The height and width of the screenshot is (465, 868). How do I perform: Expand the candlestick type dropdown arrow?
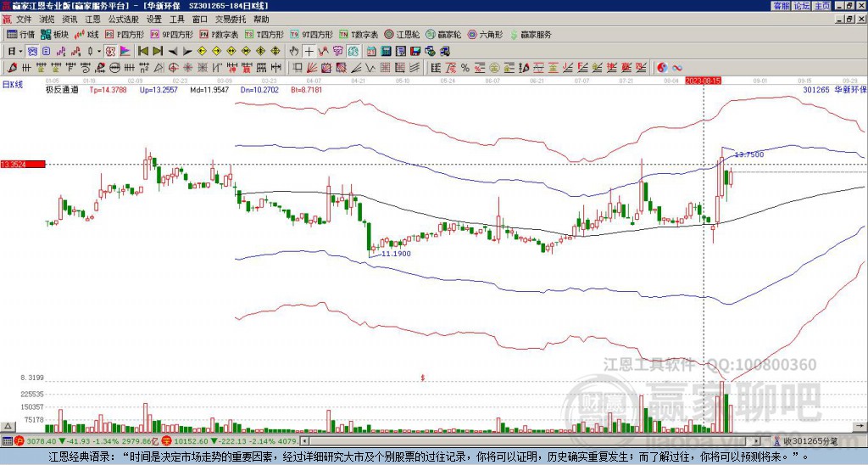click(x=99, y=52)
